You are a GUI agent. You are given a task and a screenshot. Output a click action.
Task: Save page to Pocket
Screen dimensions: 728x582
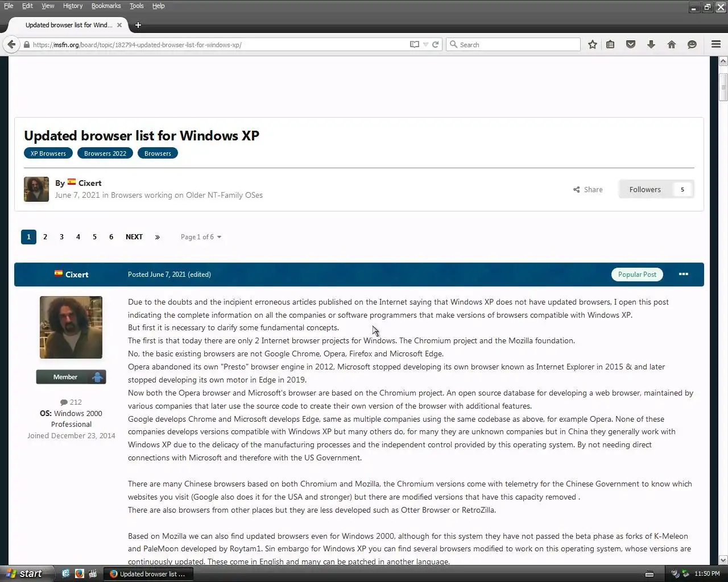(x=631, y=44)
